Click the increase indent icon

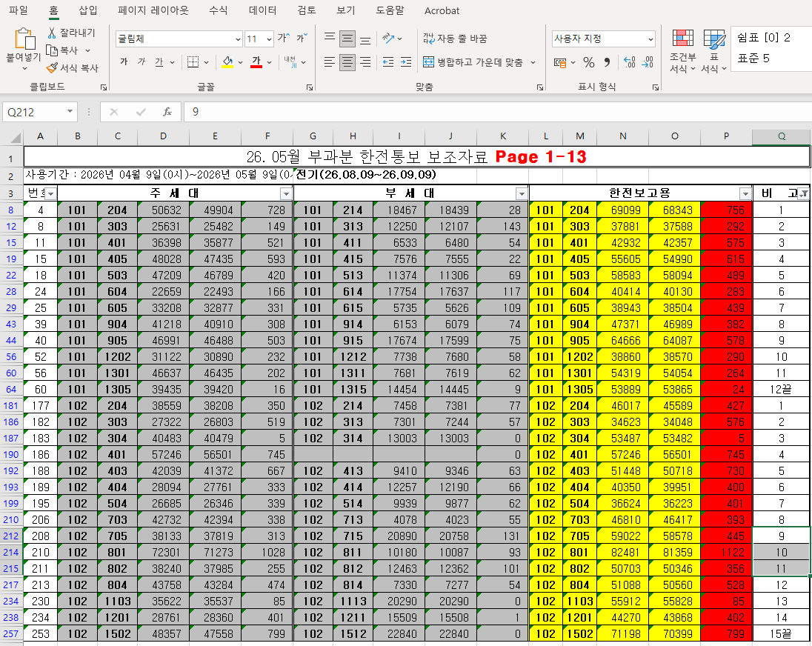[406, 63]
